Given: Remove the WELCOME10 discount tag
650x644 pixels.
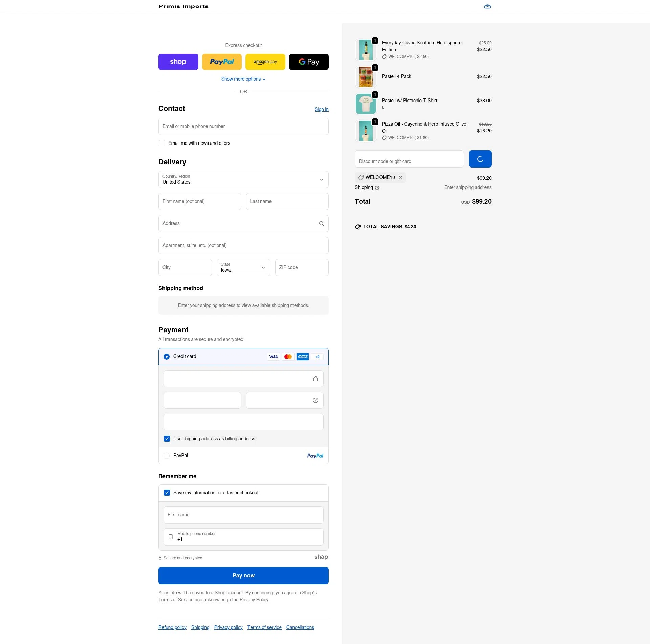Looking at the screenshot, I should point(400,177).
